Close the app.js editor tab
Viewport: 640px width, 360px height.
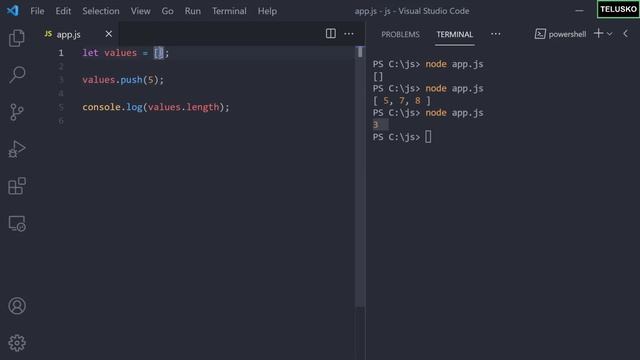click(x=109, y=34)
